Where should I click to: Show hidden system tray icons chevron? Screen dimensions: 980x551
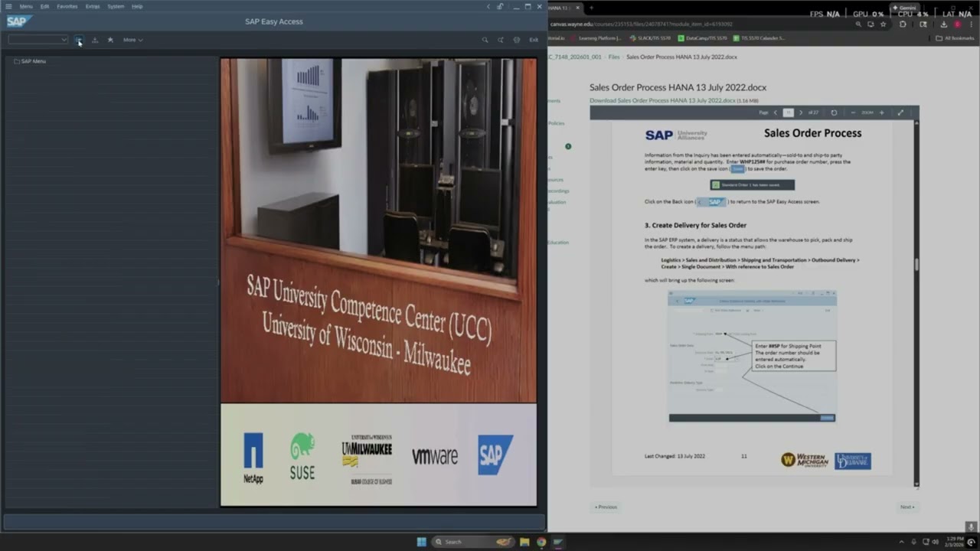[x=901, y=542]
